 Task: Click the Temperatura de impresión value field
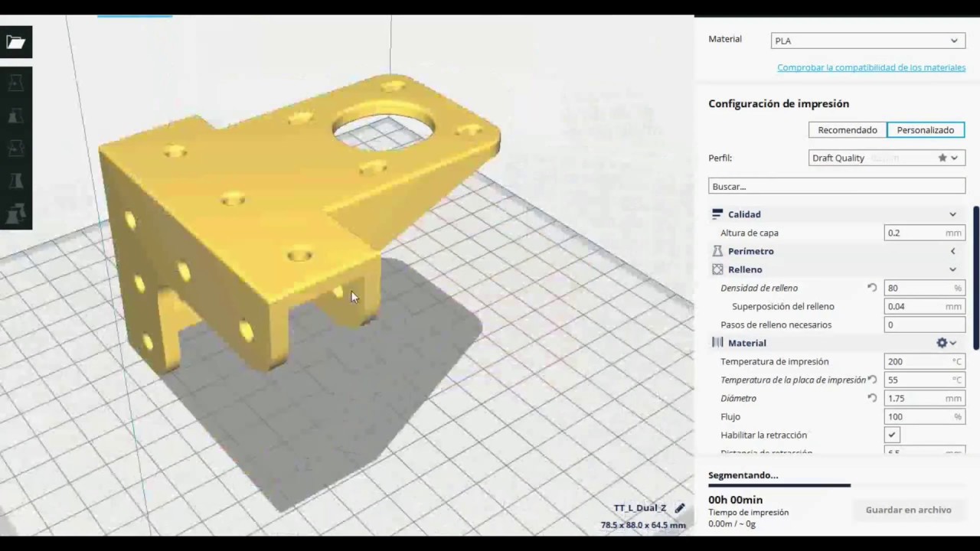(x=924, y=361)
